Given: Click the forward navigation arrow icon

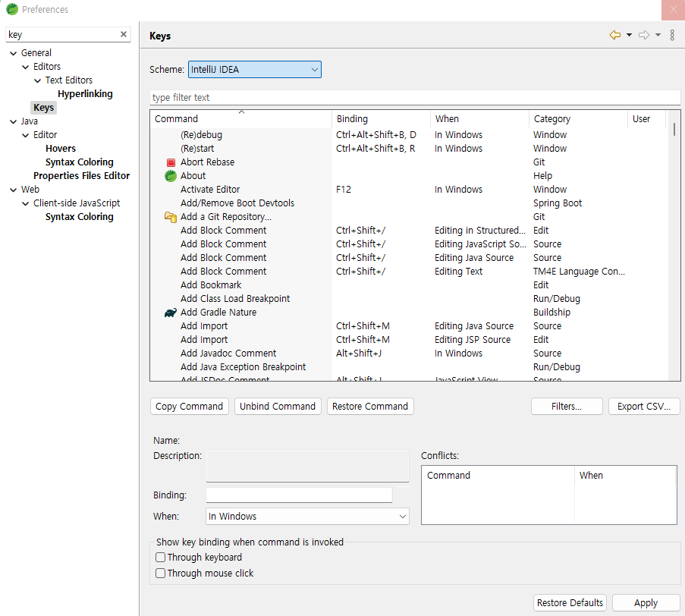Looking at the screenshot, I should 644,35.
